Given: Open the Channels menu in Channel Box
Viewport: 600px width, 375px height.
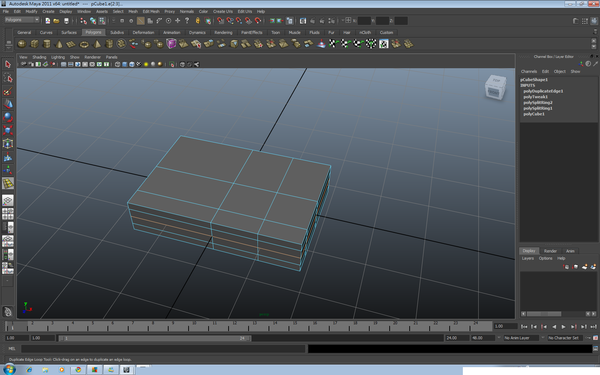Looking at the screenshot, I should pyautogui.click(x=529, y=72).
